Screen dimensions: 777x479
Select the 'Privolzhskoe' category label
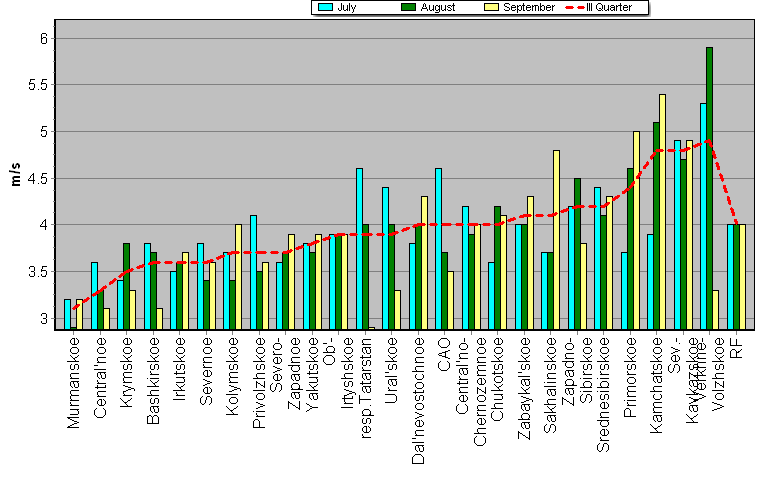click(259, 383)
